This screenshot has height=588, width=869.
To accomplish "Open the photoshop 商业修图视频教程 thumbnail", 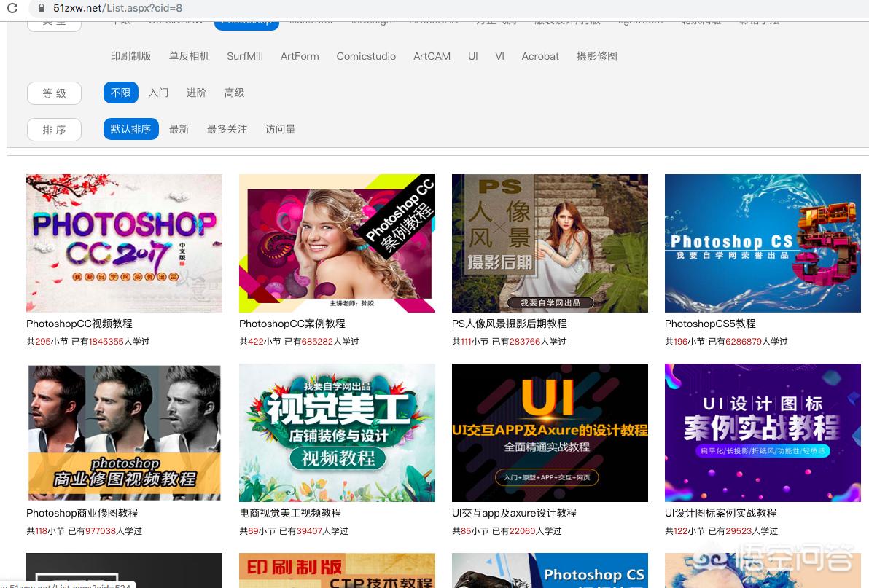I will 124,432.
